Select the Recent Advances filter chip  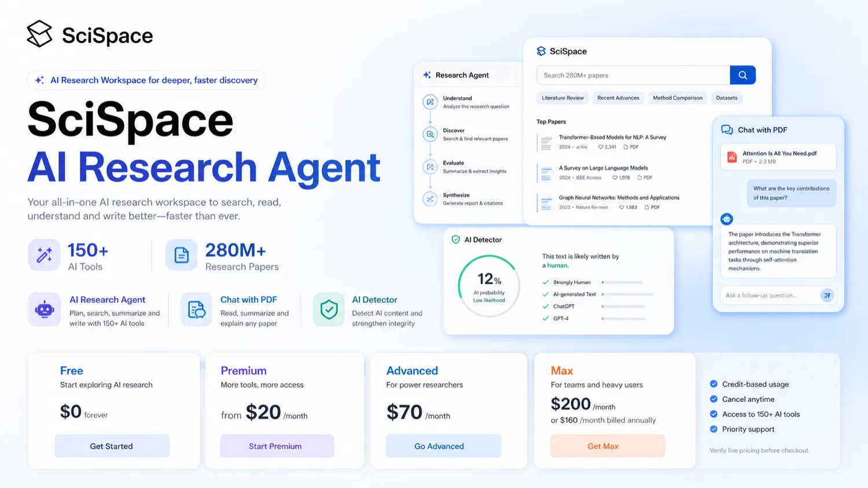coord(618,98)
